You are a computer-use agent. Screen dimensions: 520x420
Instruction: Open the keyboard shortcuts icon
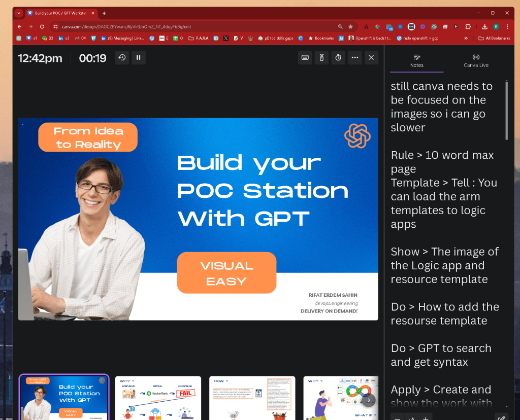(x=305, y=58)
